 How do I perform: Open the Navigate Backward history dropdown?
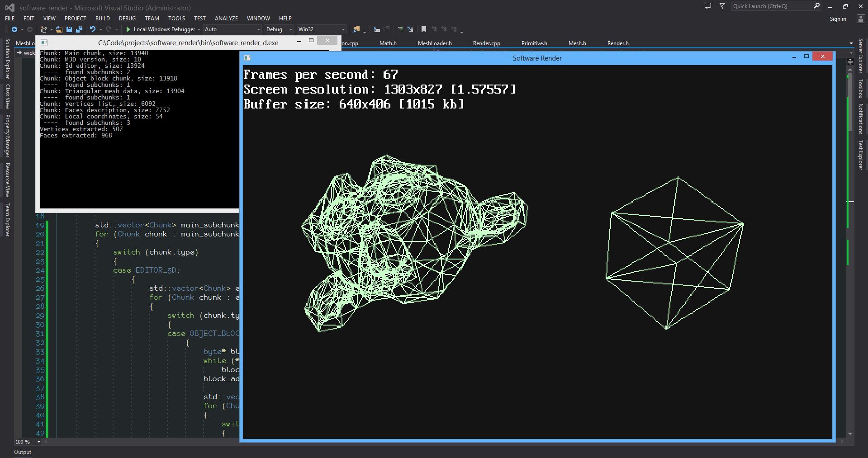[x=22, y=30]
